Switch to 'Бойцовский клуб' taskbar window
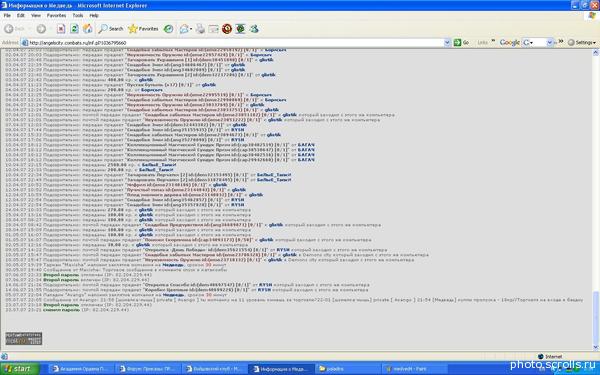Screen dimensions: 600x375 215,369
